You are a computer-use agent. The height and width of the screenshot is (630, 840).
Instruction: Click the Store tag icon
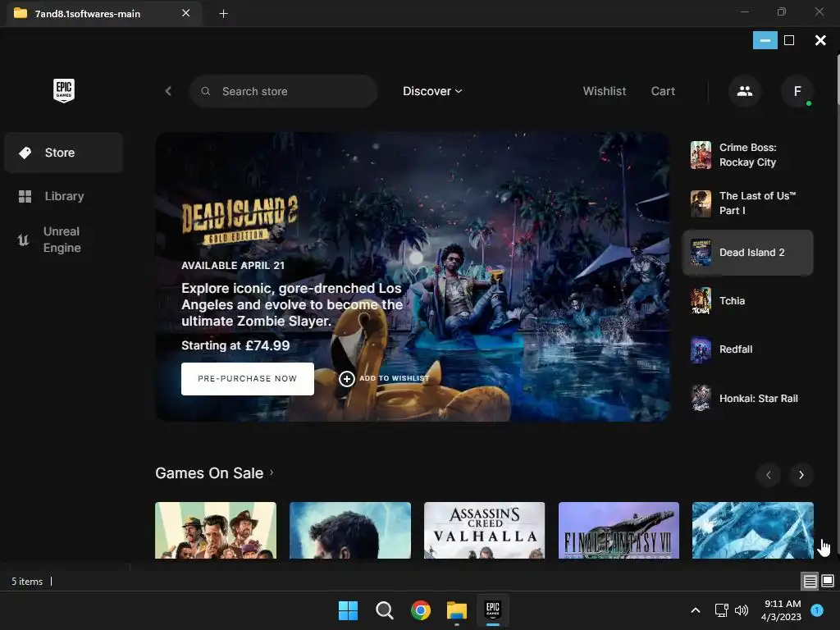(25, 153)
